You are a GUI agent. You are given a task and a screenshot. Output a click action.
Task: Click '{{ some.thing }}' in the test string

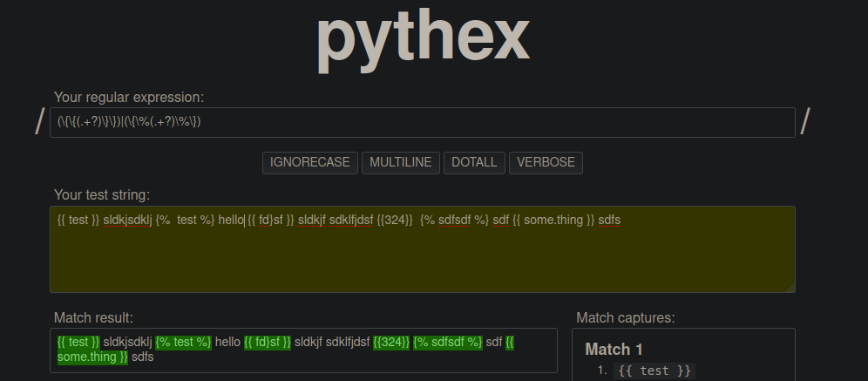point(553,221)
